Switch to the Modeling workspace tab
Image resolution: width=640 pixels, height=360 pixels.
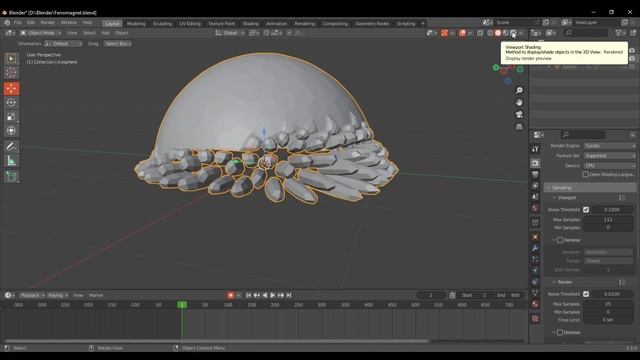pyautogui.click(x=136, y=24)
